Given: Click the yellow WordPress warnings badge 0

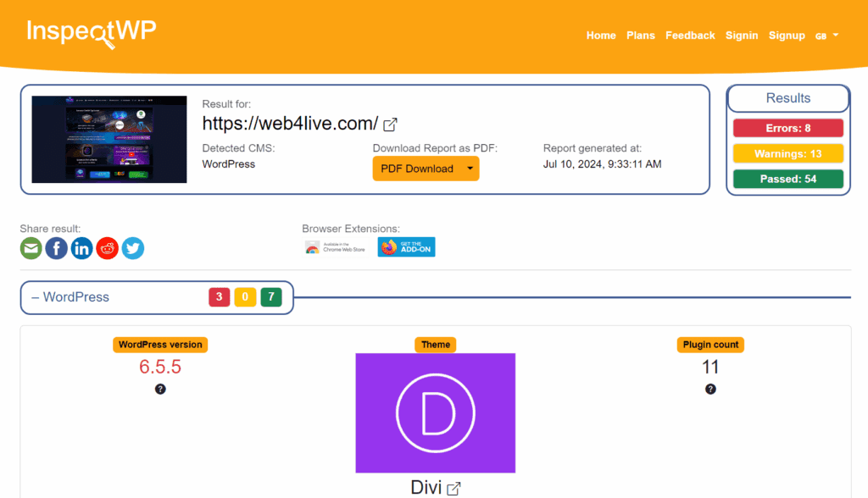Looking at the screenshot, I should [x=245, y=297].
